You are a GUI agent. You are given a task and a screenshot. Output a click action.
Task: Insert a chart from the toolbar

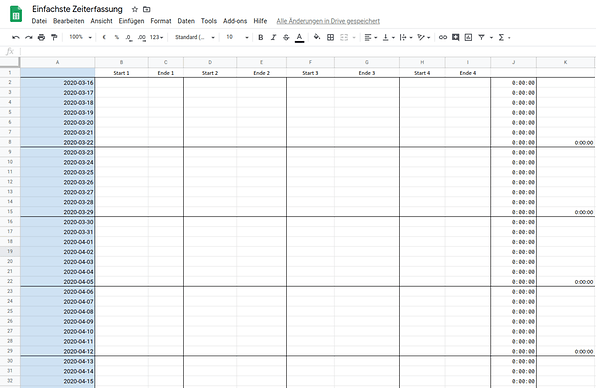tap(468, 37)
